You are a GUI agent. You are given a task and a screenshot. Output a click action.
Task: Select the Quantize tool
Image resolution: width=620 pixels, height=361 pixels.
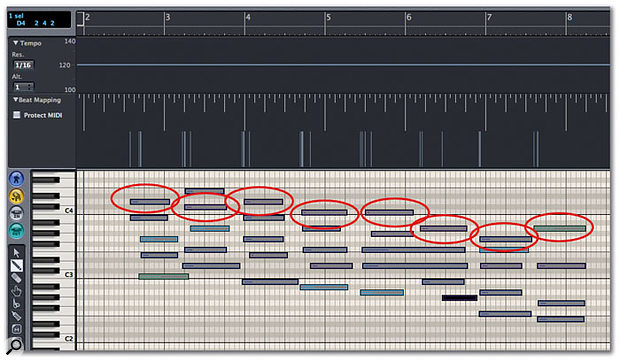(16, 329)
